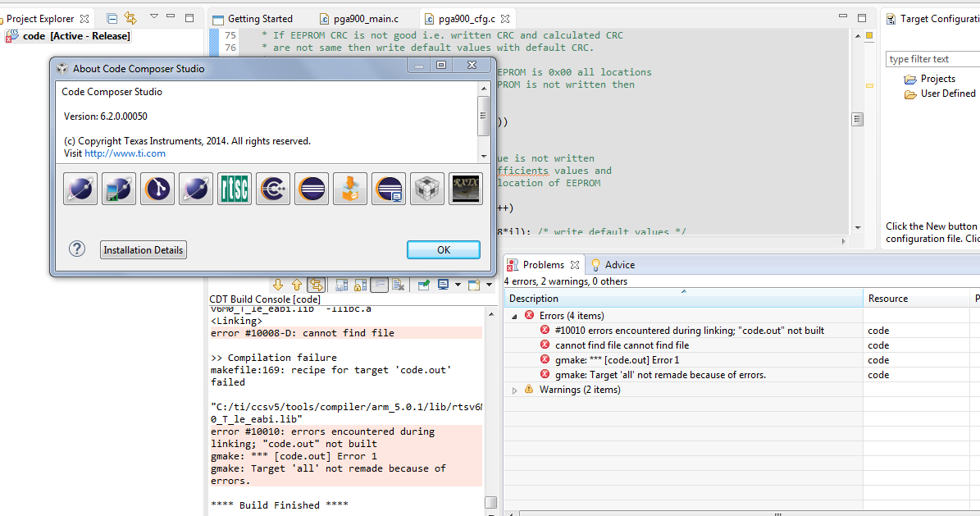Click the About dialog text scrollbar thumb
This screenshot has height=516, width=980.
(483, 116)
